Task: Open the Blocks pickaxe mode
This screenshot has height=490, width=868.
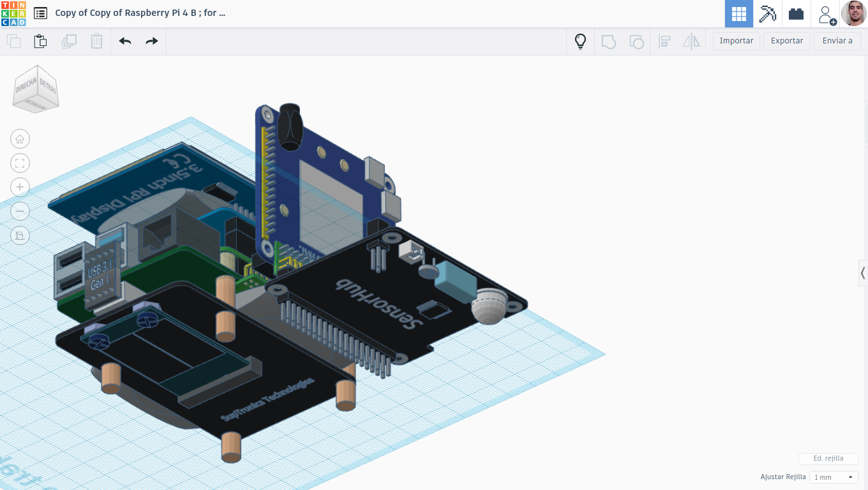Action: click(x=767, y=13)
